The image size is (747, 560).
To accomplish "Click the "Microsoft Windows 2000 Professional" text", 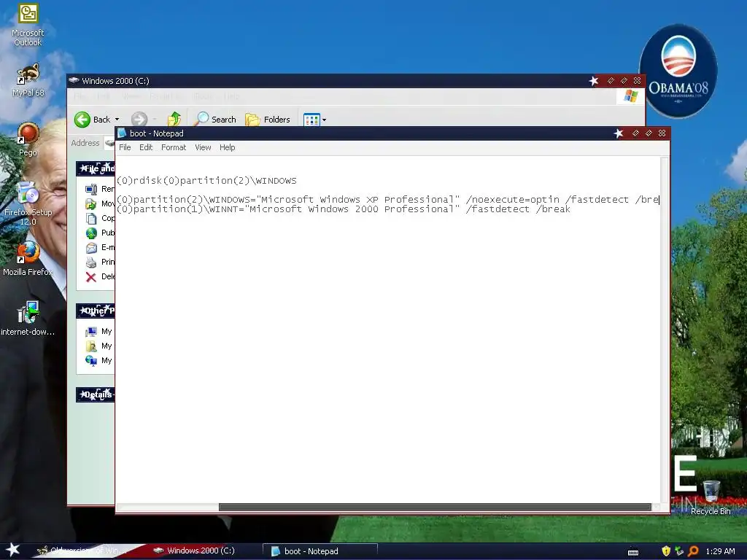I will click(352, 209).
